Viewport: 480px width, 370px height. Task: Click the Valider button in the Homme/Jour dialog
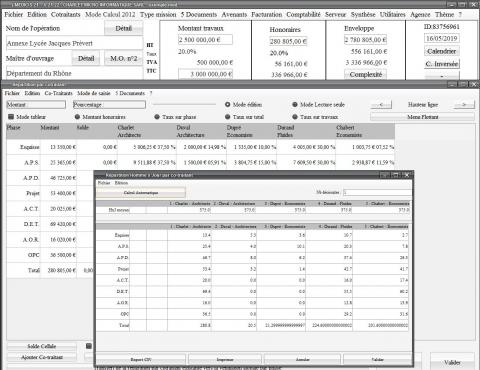click(377, 360)
